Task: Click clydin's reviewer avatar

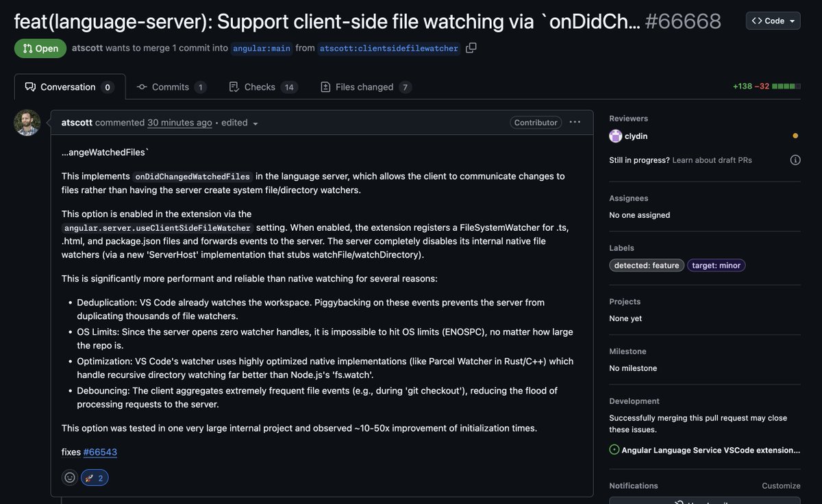Action: 615,136
